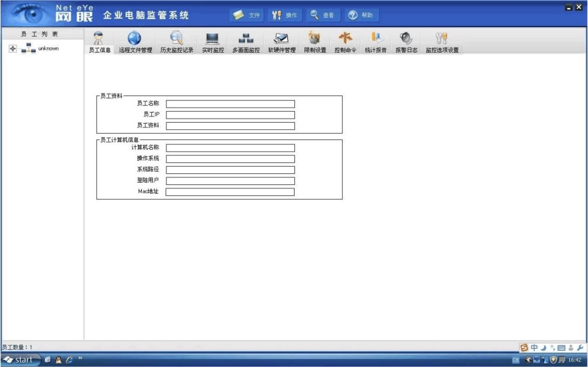Open the 操作 menu
The image size is (588, 367).
pyautogui.click(x=284, y=15)
